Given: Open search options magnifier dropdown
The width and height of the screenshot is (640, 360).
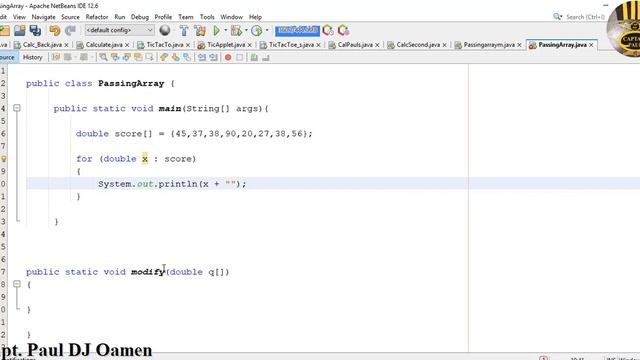Looking at the screenshot, I should coord(558,17).
